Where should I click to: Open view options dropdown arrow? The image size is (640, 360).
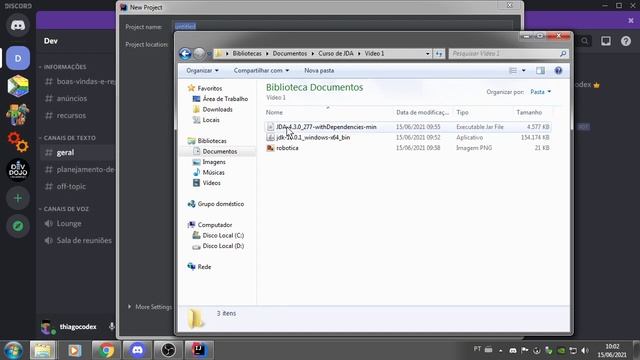click(524, 71)
